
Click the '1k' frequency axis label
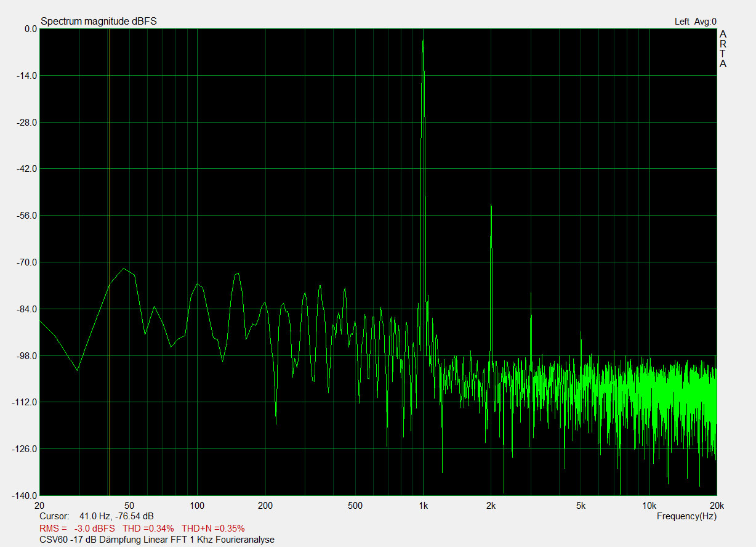423,506
